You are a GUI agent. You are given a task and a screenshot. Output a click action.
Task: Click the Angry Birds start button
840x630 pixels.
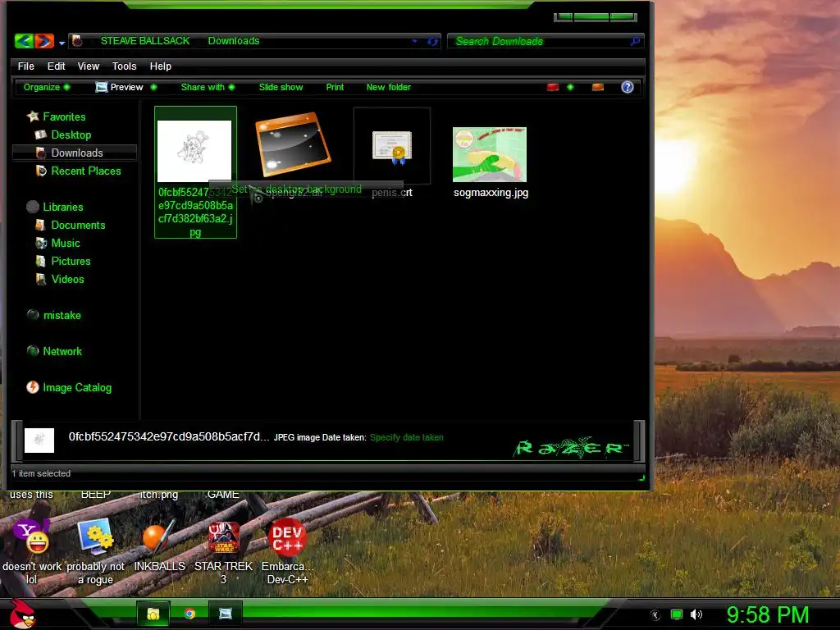point(21,614)
